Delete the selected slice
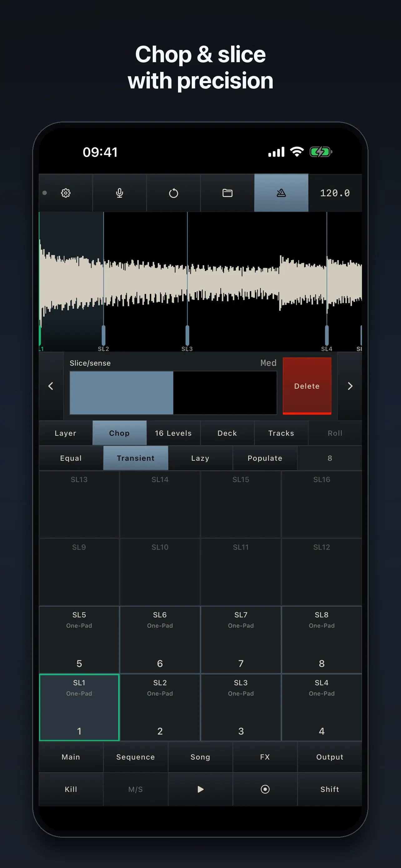 tap(307, 386)
